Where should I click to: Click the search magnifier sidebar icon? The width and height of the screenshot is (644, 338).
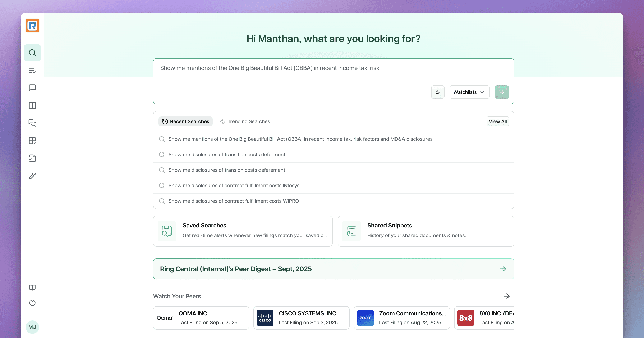click(32, 53)
